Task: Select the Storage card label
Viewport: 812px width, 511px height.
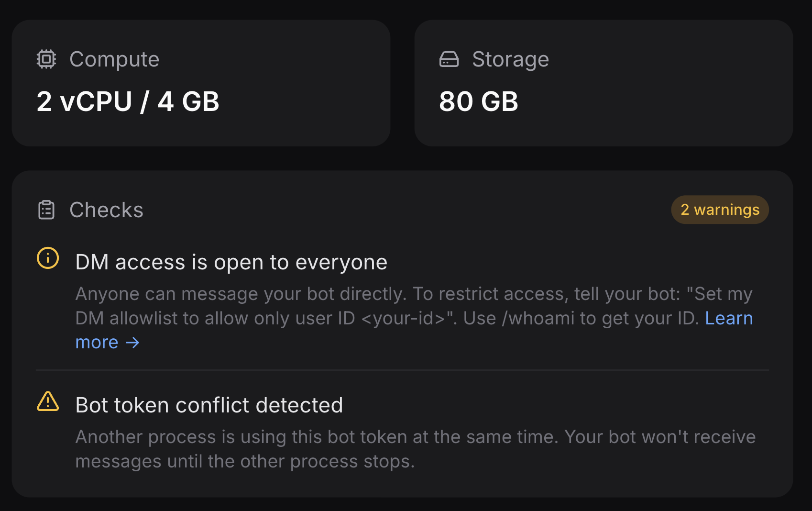Action: (510, 59)
